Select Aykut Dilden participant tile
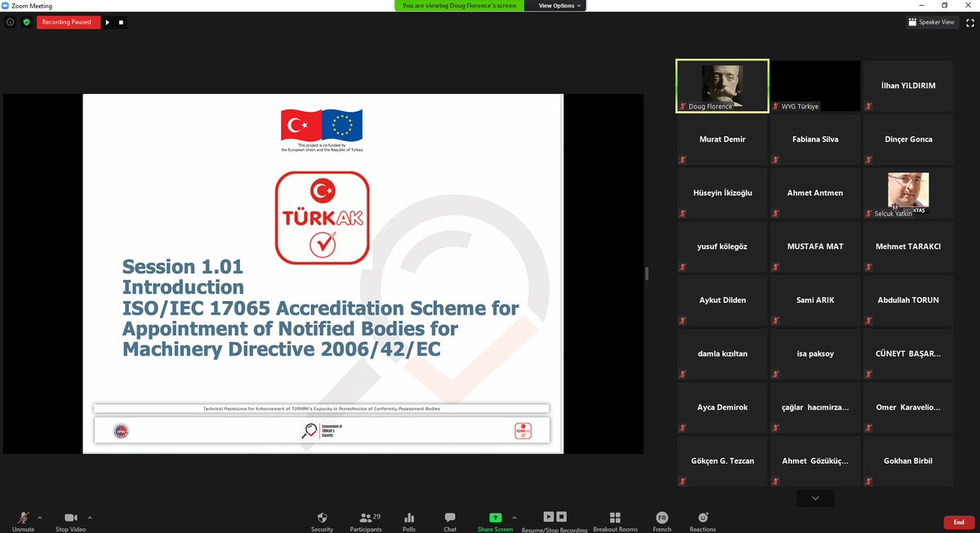The height and width of the screenshot is (533, 980). tap(722, 300)
